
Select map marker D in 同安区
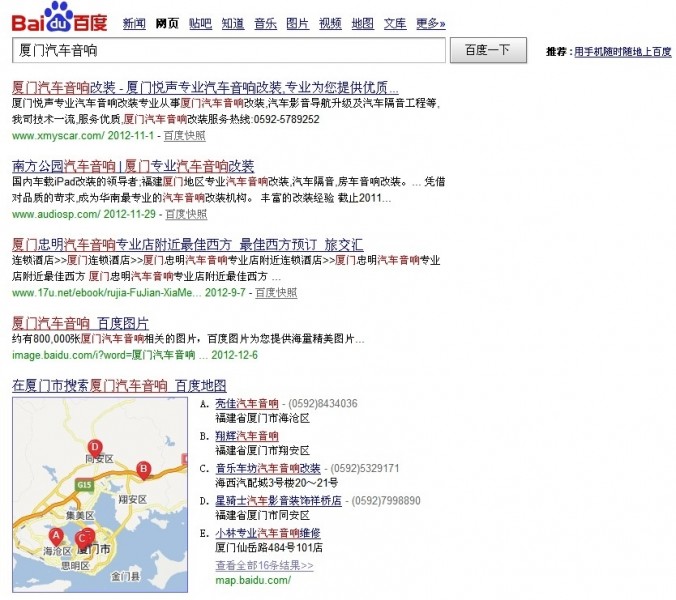pos(95,448)
